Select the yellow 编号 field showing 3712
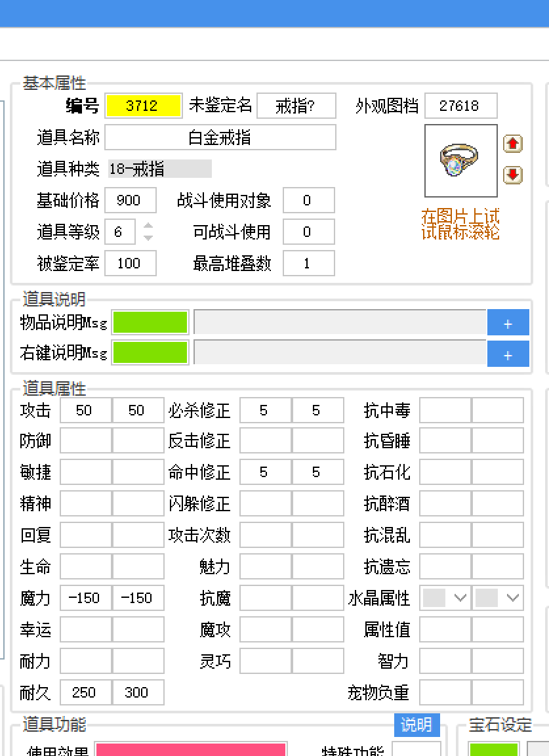This screenshot has height=756, width=549. 144,106
